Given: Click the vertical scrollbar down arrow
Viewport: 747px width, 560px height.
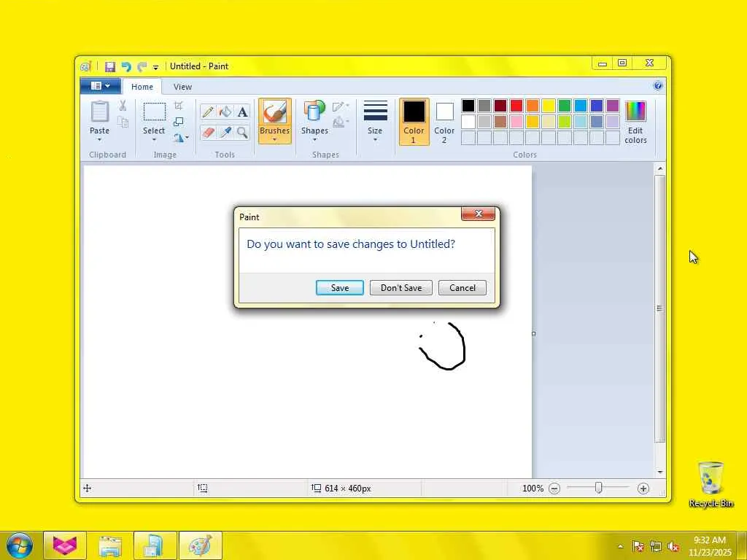Looking at the screenshot, I should pyautogui.click(x=659, y=472).
